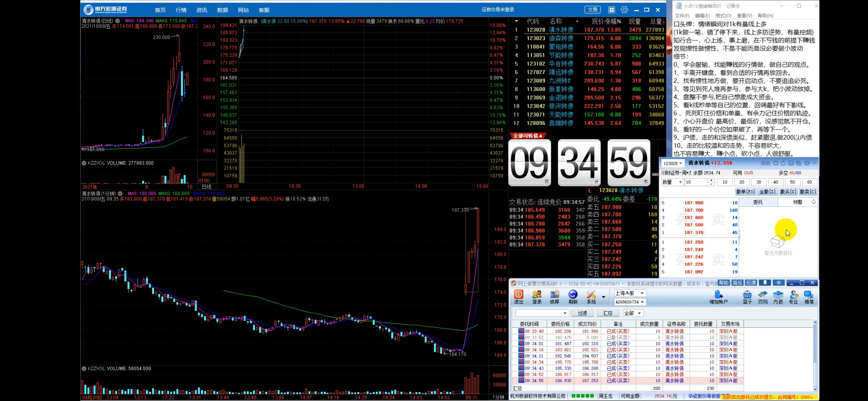Click the 全部可转债 category tab
This screenshot has height=401, width=868.
tap(527, 136)
